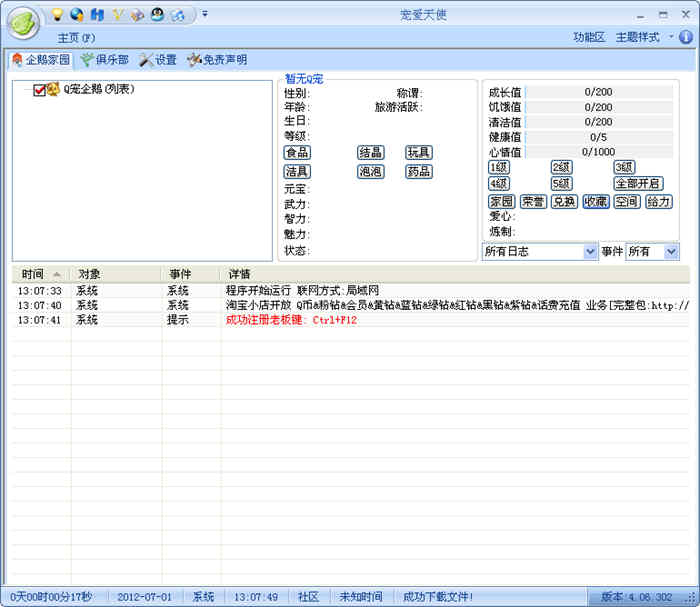
Task: Open the 主题样式 dropdown
Action: coord(644,37)
